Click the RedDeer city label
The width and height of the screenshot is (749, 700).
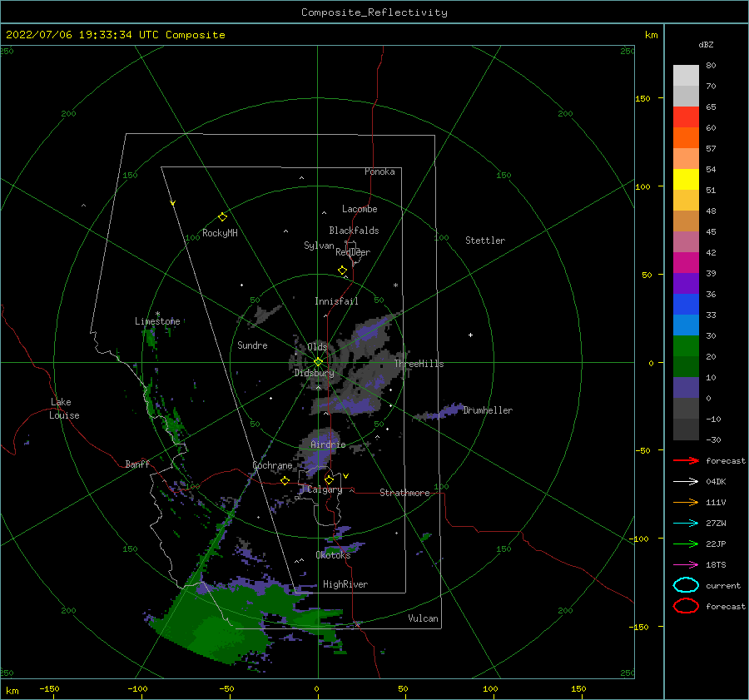[x=353, y=252]
